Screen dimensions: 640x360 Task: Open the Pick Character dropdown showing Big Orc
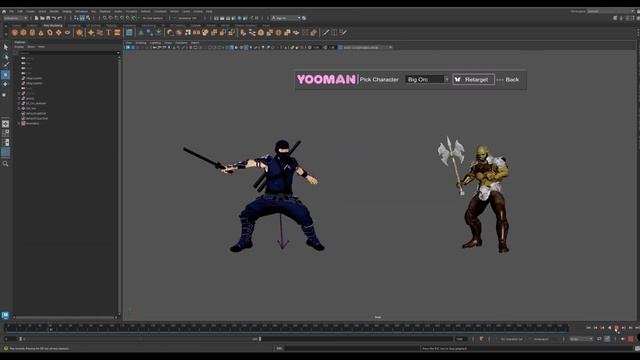pyautogui.click(x=427, y=79)
